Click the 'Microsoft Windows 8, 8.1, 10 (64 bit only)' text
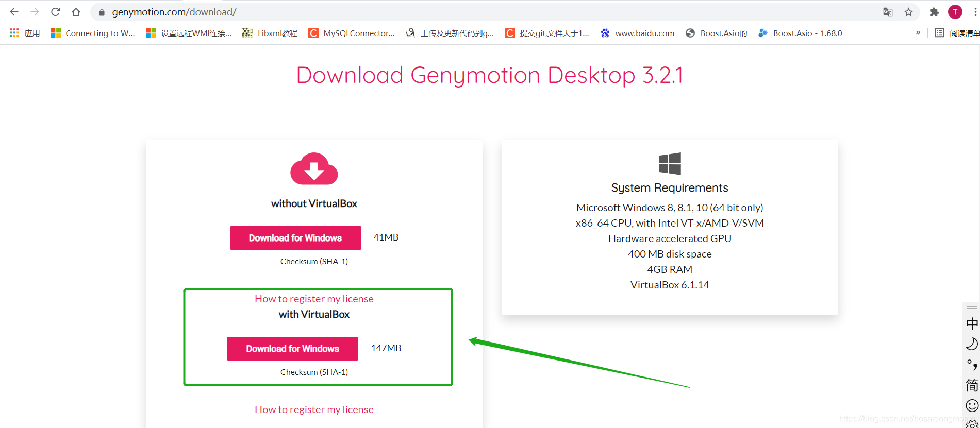 (x=670, y=208)
